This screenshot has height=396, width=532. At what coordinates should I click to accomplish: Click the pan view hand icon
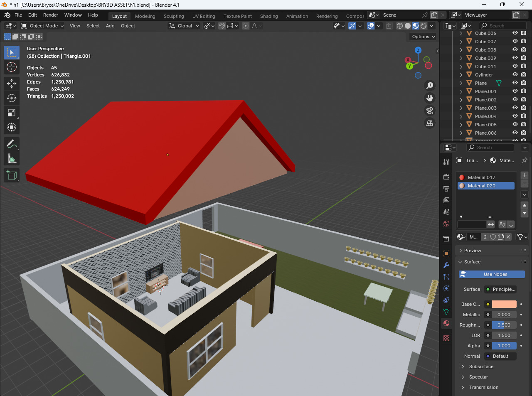[430, 98]
